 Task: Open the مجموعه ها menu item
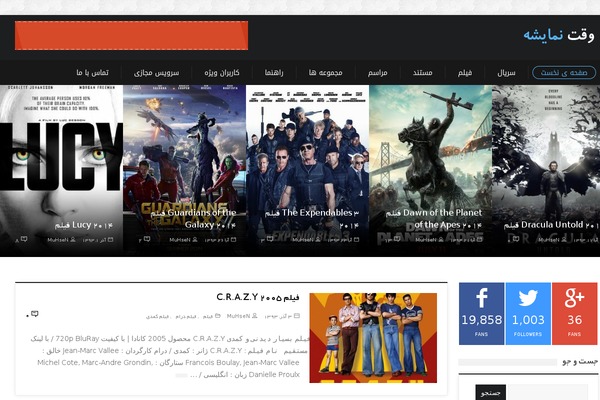pyautogui.click(x=326, y=72)
